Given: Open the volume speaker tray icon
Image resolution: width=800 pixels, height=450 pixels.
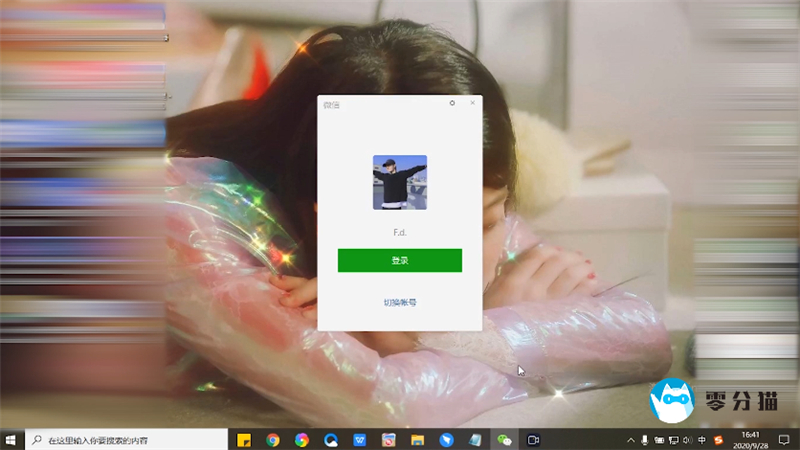Looking at the screenshot, I should point(688,440).
